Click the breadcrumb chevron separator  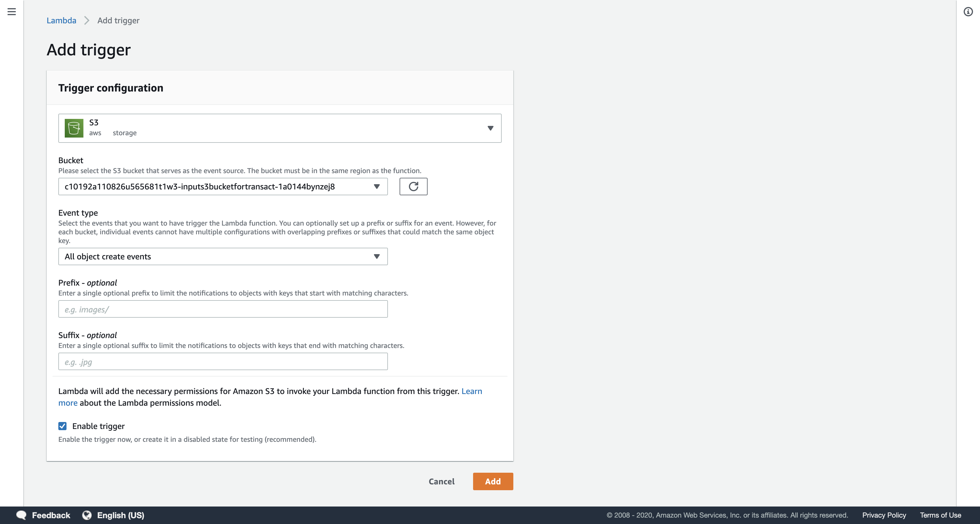(x=87, y=20)
